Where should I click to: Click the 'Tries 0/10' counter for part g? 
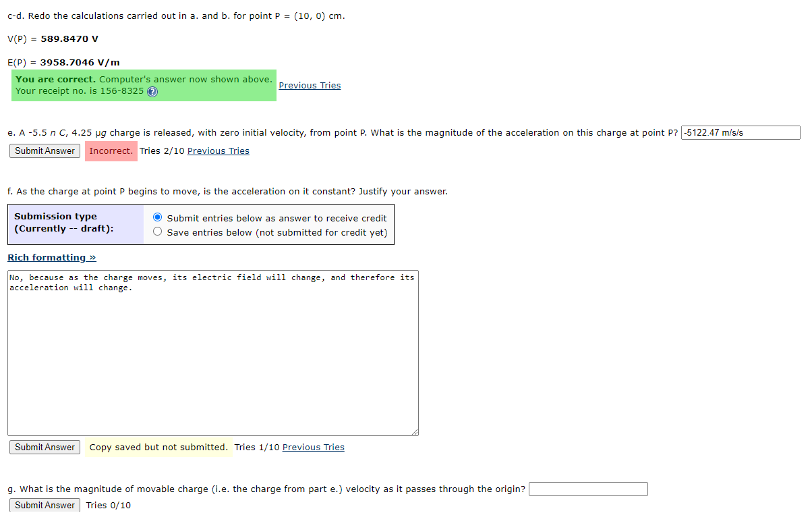[x=108, y=504]
